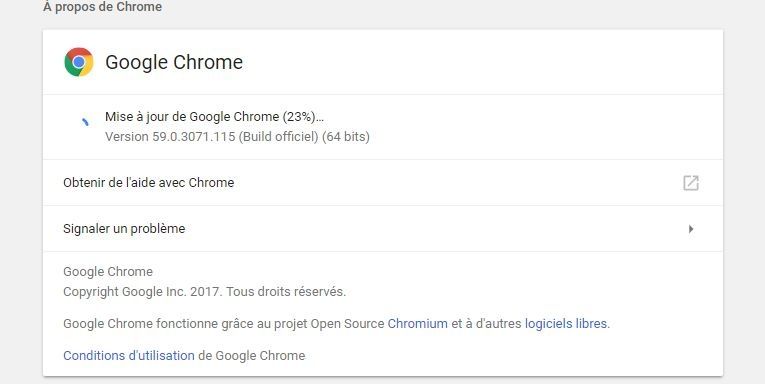Click the (64 bits) label
This screenshot has height=384, width=765.
click(x=346, y=137)
